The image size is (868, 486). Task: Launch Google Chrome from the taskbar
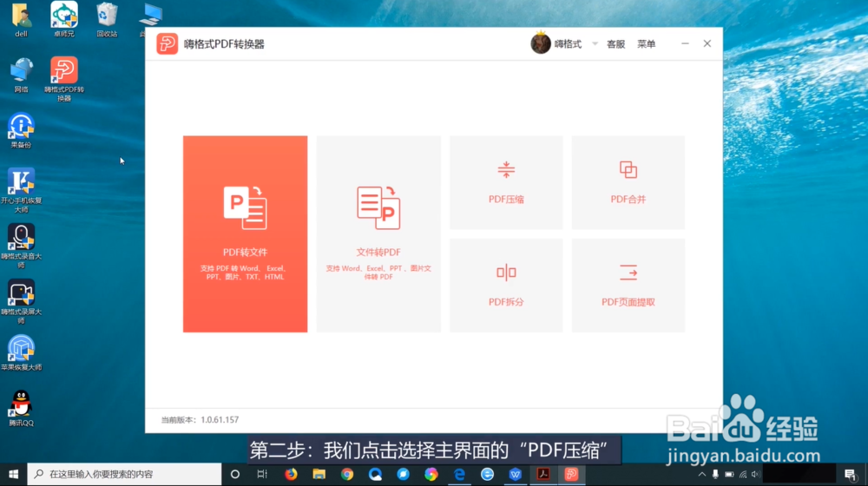coord(347,475)
